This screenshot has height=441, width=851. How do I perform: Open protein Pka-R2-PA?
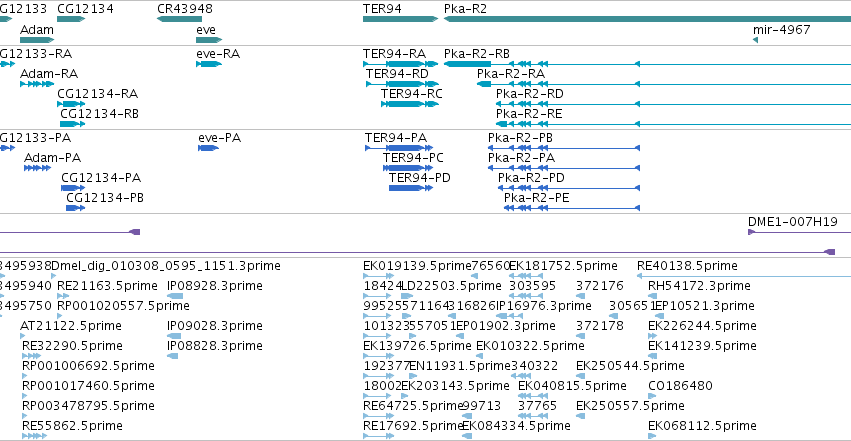click(564, 168)
